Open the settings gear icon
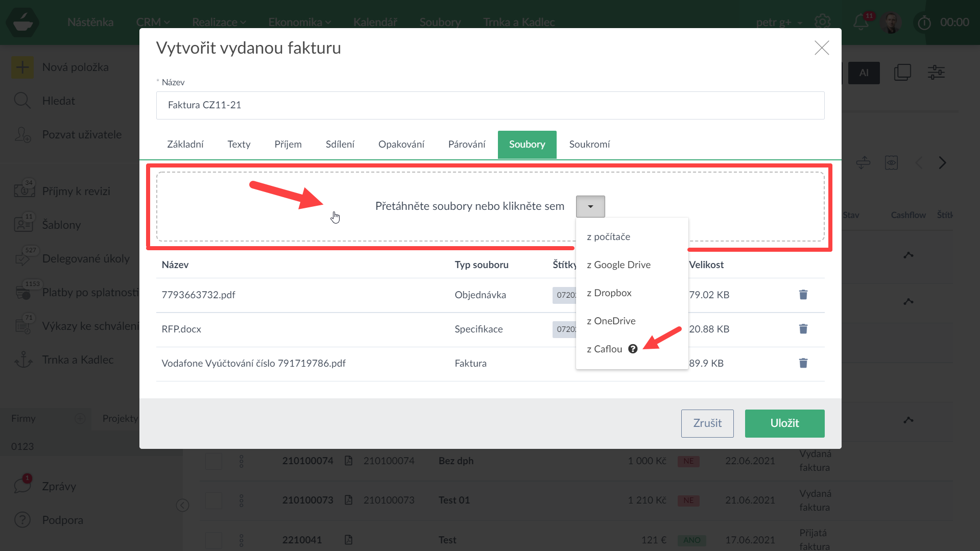980x551 pixels. click(x=822, y=22)
